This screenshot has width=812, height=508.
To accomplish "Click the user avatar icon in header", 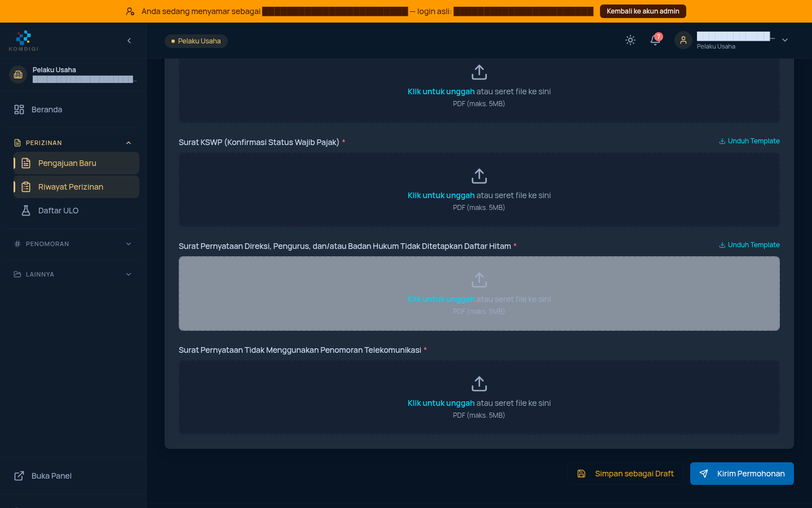I will coord(683,40).
